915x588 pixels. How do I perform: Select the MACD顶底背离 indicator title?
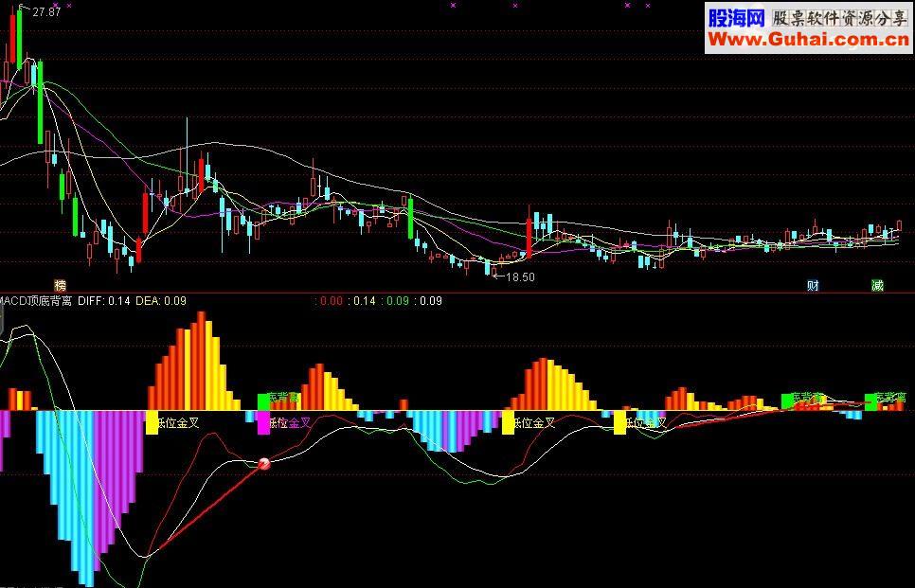36,301
